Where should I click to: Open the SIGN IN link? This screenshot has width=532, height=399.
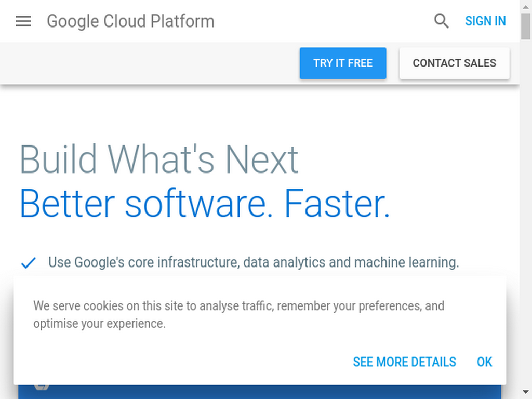[485, 21]
